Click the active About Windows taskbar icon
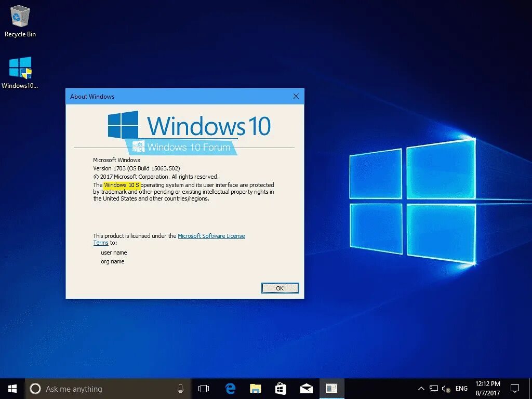The height and width of the screenshot is (399, 532). click(x=331, y=388)
